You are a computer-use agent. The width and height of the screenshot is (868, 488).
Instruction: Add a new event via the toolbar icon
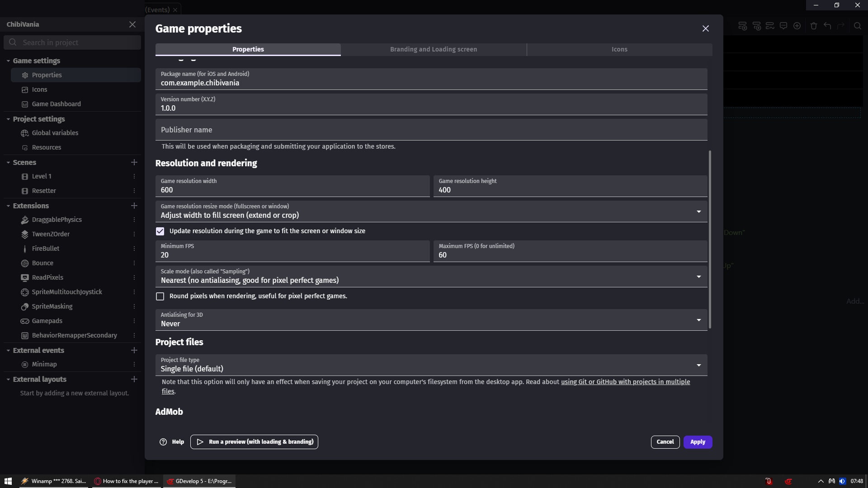pyautogui.click(x=743, y=26)
